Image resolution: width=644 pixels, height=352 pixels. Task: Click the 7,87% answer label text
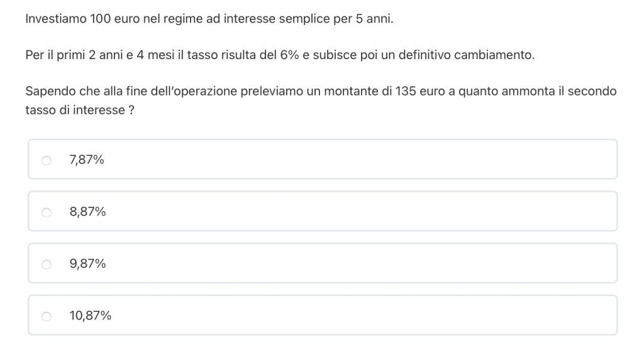click(x=87, y=160)
